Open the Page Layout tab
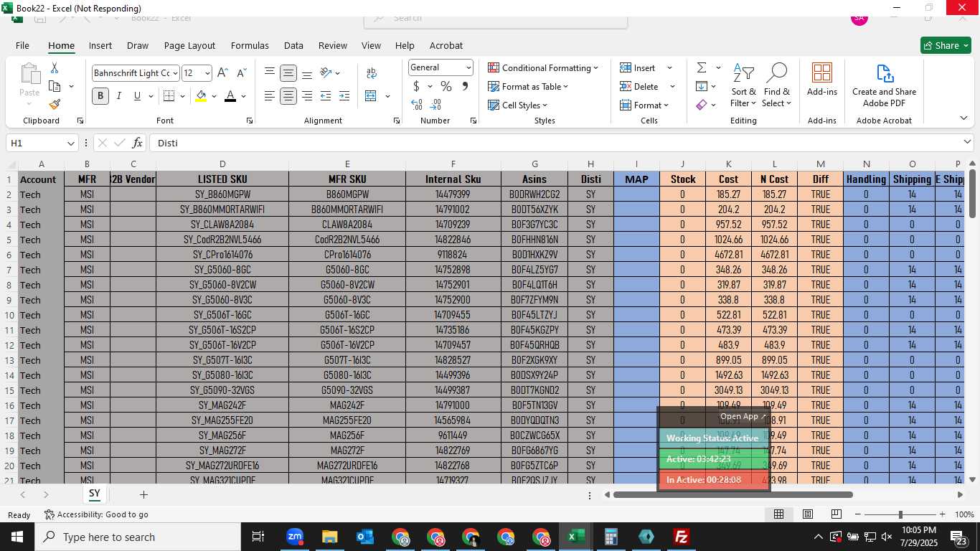The image size is (980, 551). [189, 45]
